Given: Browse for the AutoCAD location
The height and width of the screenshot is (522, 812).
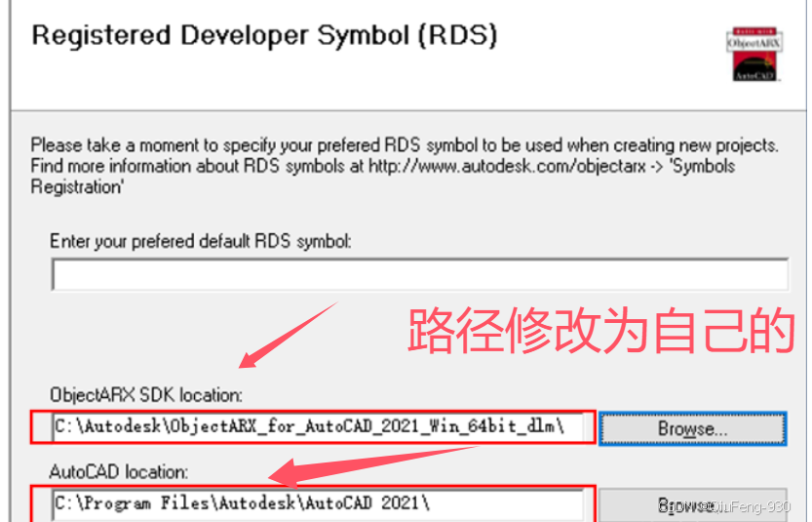Looking at the screenshot, I should point(692,504).
